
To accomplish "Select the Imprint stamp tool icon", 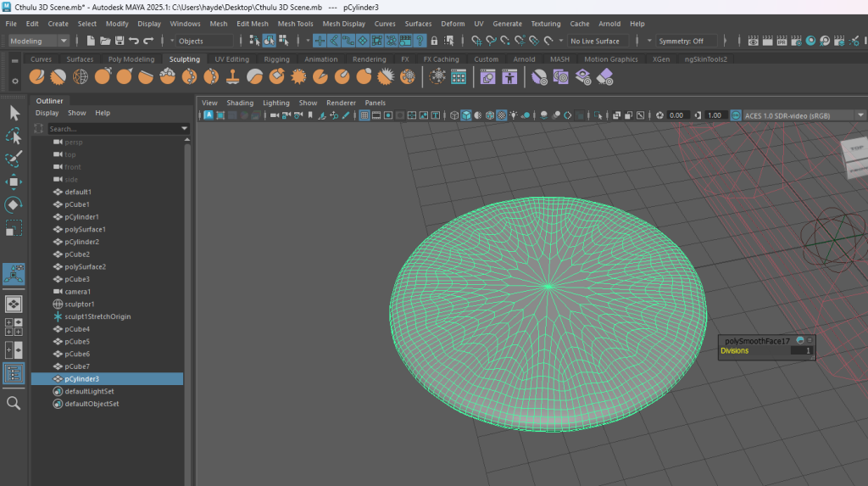I will (x=232, y=76).
